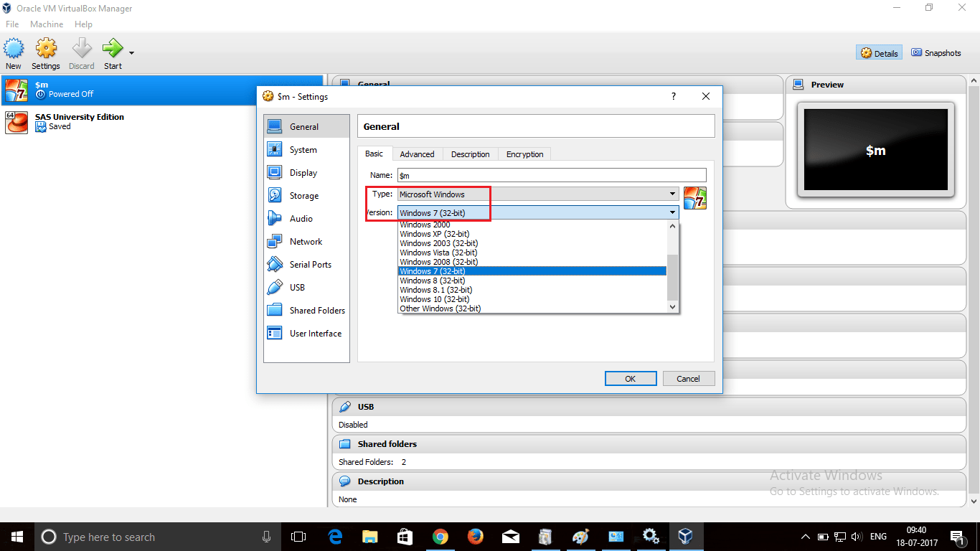980x551 pixels.
Task: Select General in the Settings dialog sidebar
Action: [306, 127]
